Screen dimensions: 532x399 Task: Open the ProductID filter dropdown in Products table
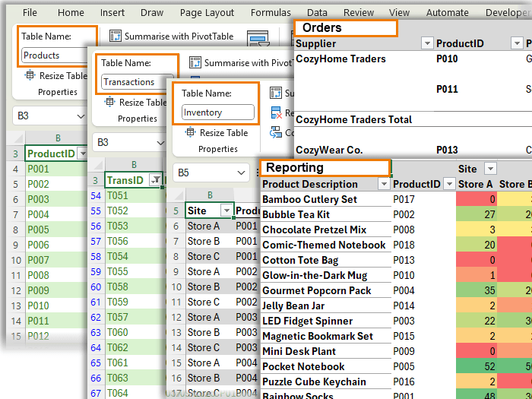(82, 154)
